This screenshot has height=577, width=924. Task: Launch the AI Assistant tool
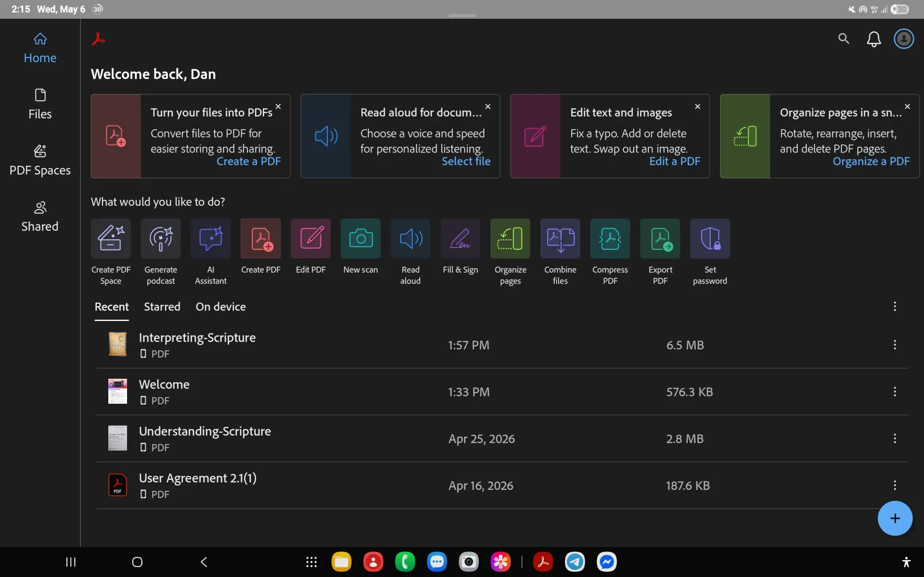[x=211, y=252]
